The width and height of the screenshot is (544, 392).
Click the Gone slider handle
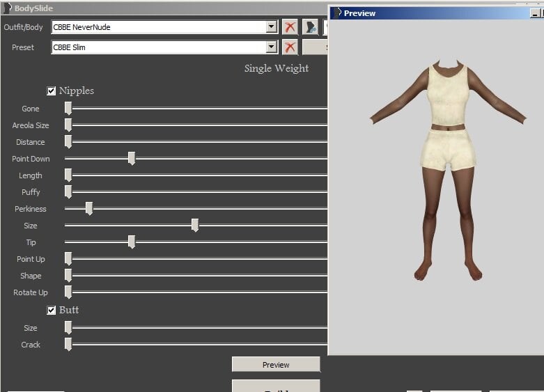pyautogui.click(x=68, y=108)
